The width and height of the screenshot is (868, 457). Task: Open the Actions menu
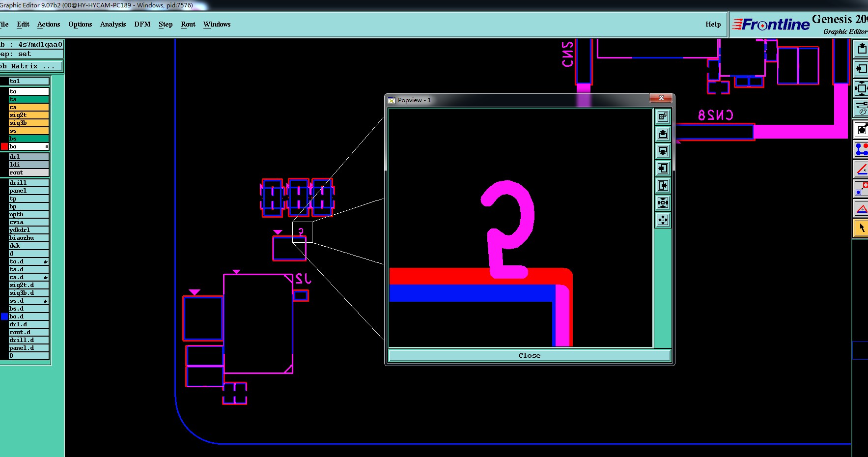point(49,24)
